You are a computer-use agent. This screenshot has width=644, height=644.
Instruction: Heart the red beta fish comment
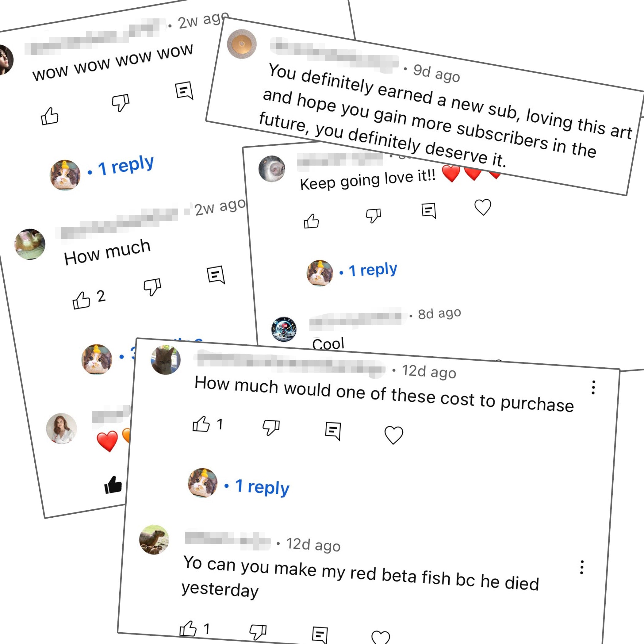click(x=380, y=637)
